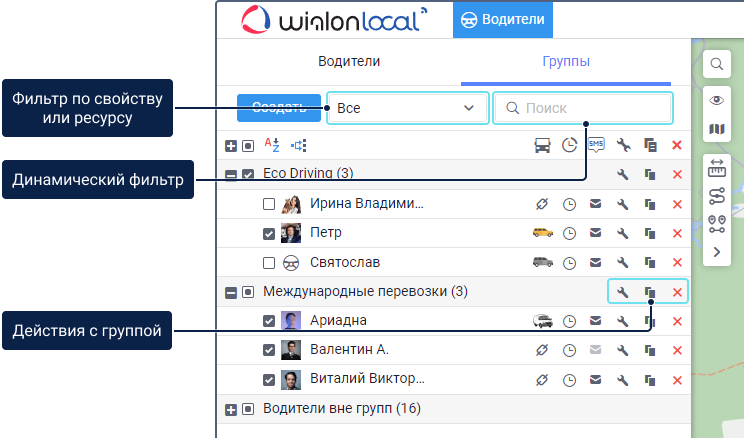Open the clock icon for Ариадна
Screen dimensions: 744x438
point(569,322)
